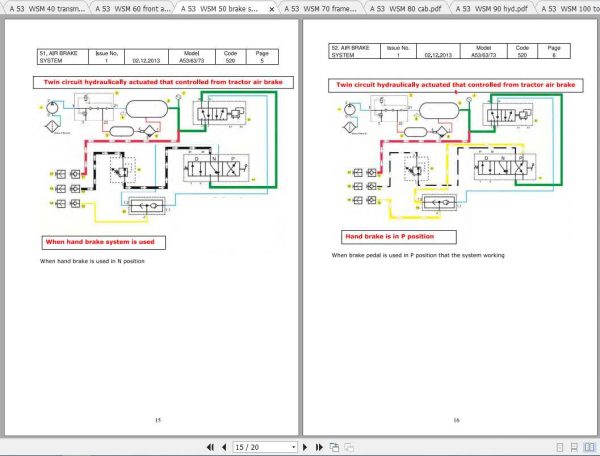Switch to single page view
The image size is (600, 456).
point(559,447)
